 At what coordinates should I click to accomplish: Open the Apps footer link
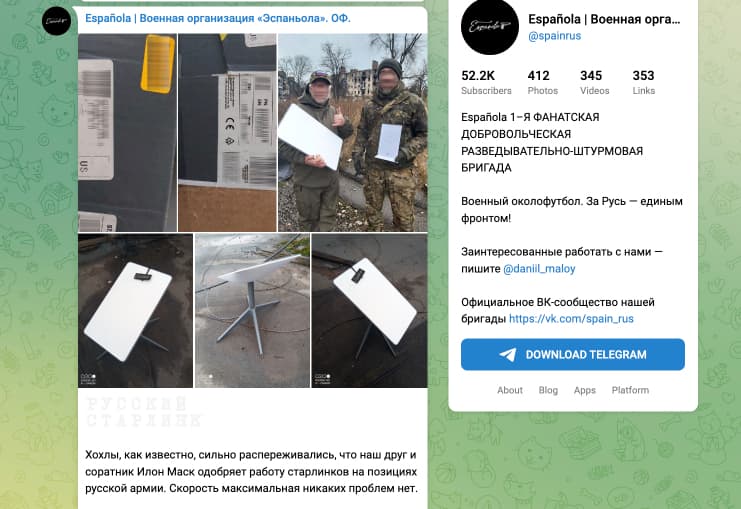[x=585, y=390]
